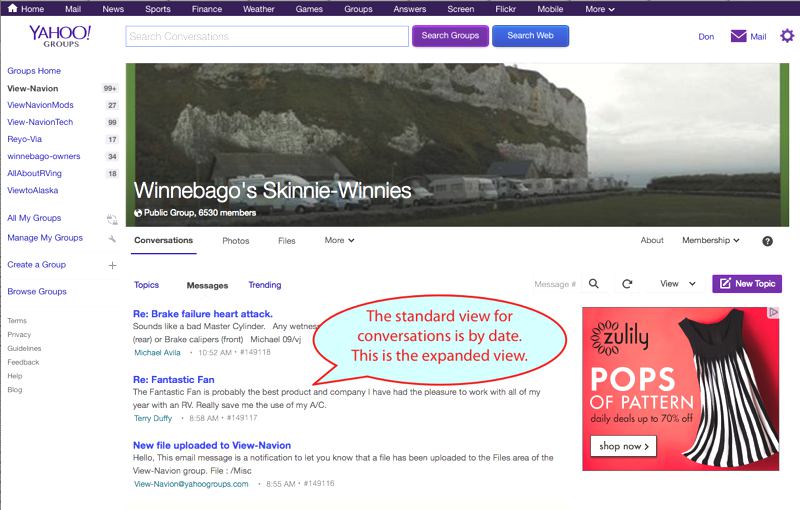The height and width of the screenshot is (510, 800).
Task: Click the message number search magnifier
Action: click(x=593, y=284)
